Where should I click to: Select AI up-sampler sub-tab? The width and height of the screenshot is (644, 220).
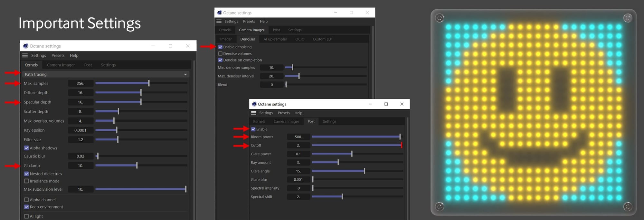coord(275,39)
